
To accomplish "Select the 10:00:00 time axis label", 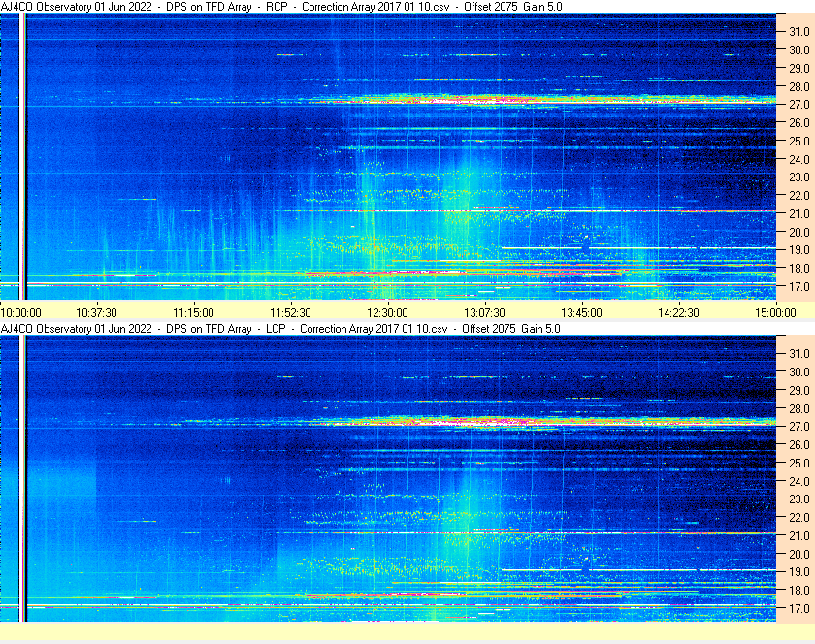I will [20, 313].
